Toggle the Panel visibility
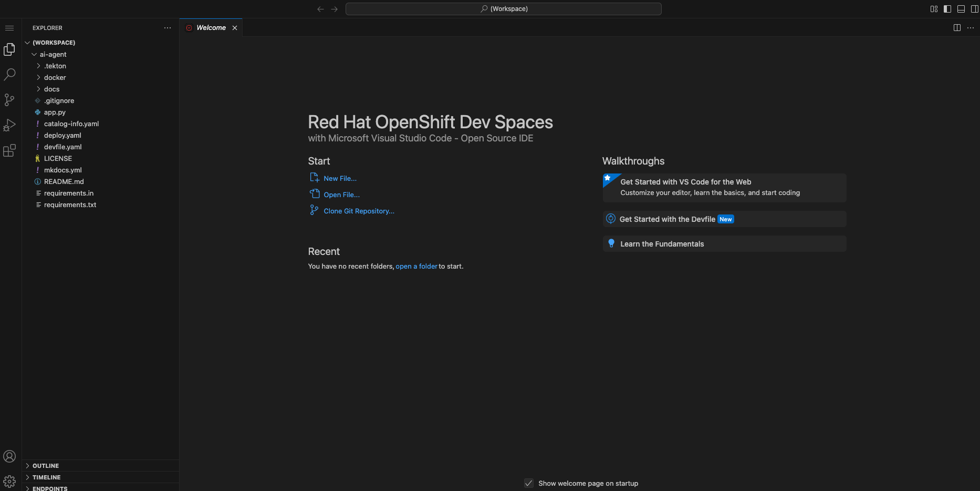The image size is (980, 491). coord(961,9)
